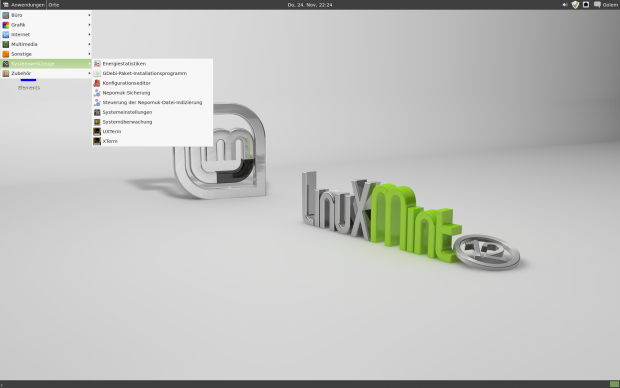The image size is (620, 388).
Task: Click the Anwendungen menu icon
Action: [6, 5]
